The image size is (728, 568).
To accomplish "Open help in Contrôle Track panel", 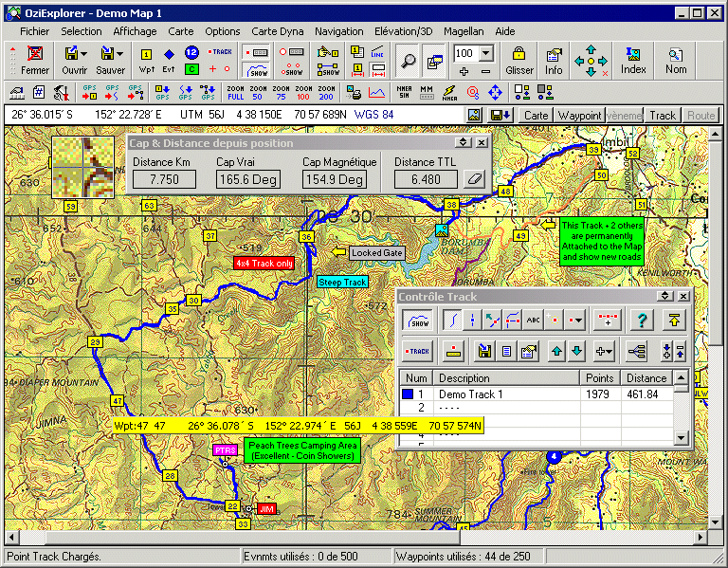I will pyautogui.click(x=642, y=320).
